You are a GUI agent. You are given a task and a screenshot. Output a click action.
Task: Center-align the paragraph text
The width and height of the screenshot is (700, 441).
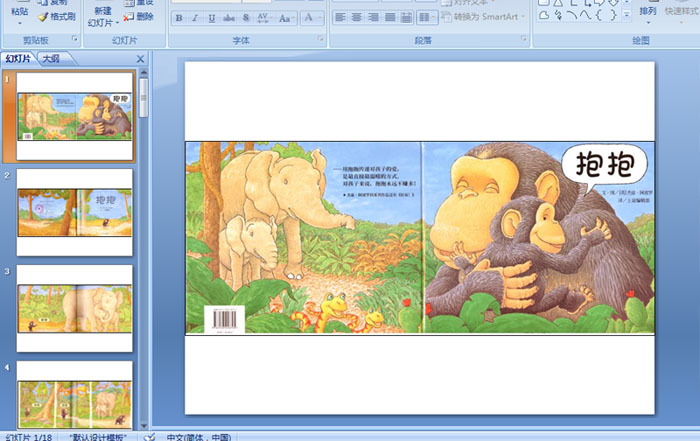pos(357,17)
